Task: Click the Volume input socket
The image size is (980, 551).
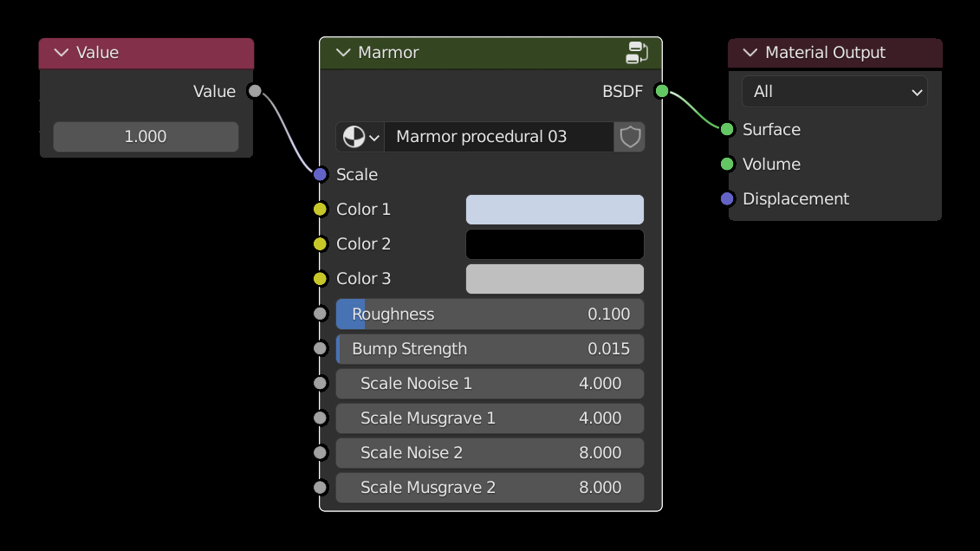Action: [x=727, y=164]
